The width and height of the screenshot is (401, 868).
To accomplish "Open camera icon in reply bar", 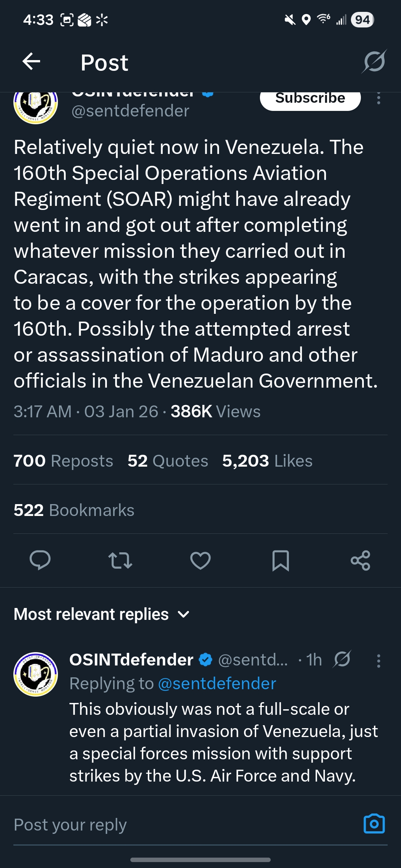I will pyautogui.click(x=374, y=824).
